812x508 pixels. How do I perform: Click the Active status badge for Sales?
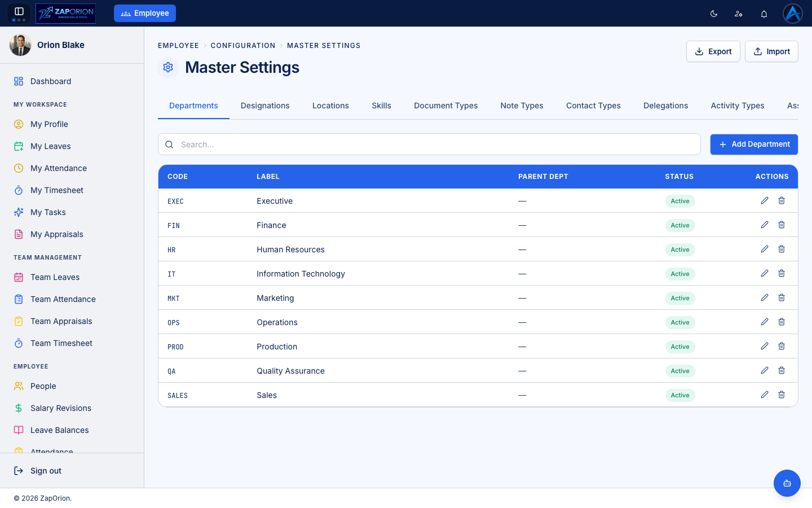tap(680, 395)
